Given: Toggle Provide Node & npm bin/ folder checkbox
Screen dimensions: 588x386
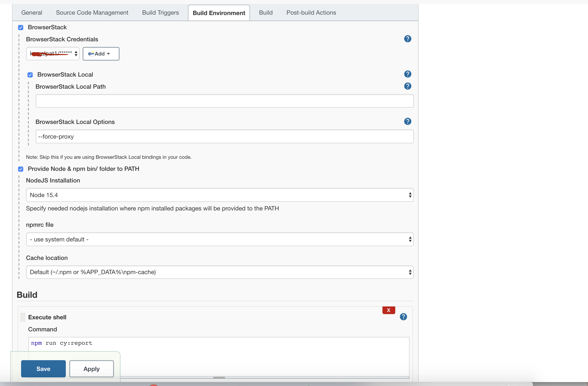Looking at the screenshot, I should 21,169.
